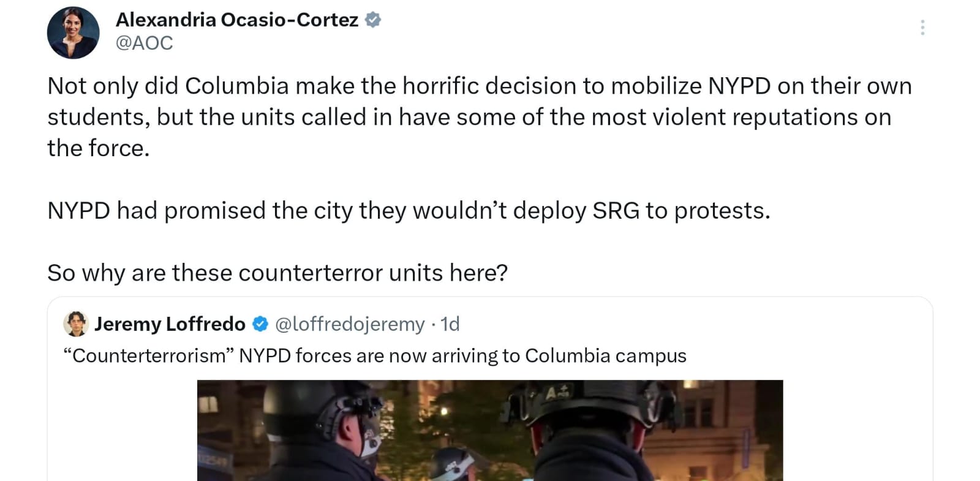
Task: Open the Jeremy Loffredo name link
Action: pos(170,324)
